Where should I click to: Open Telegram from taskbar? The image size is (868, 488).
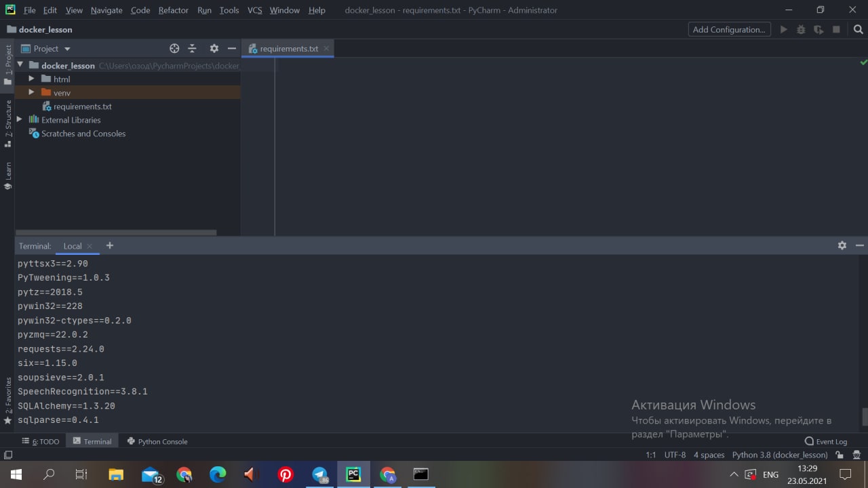319,474
